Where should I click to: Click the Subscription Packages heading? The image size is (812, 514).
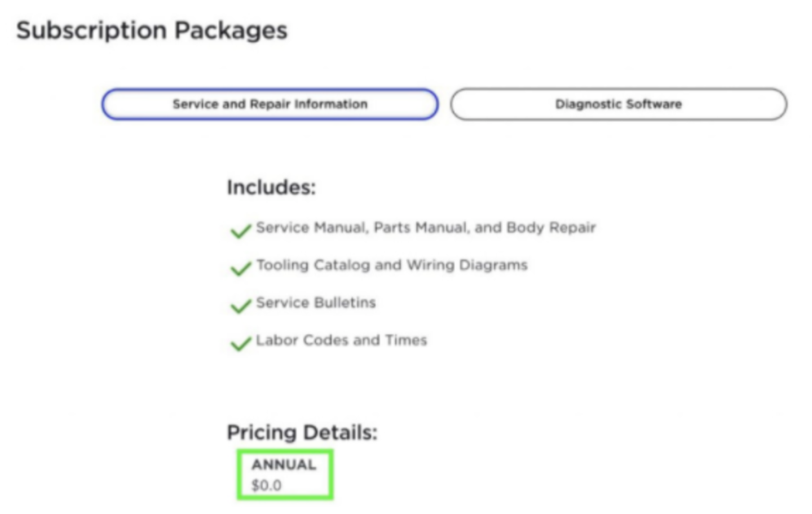[152, 30]
